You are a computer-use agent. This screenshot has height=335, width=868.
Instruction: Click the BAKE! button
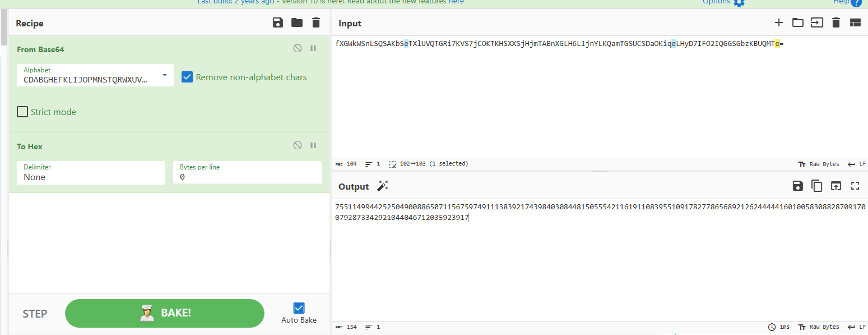click(165, 313)
